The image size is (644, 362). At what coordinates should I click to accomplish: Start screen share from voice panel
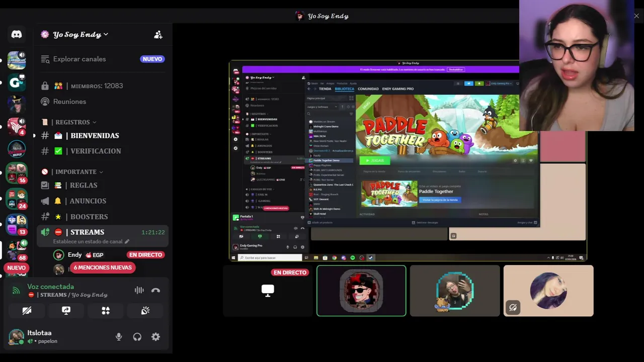coord(66,311)
